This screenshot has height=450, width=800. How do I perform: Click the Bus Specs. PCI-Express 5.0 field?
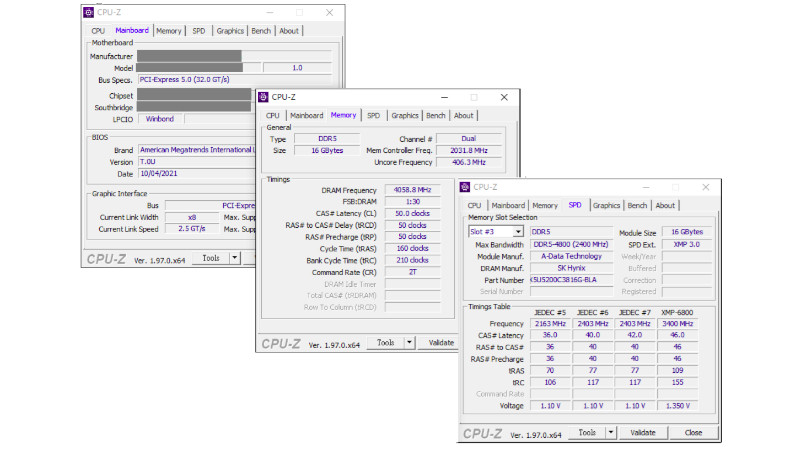click(235, 80)
